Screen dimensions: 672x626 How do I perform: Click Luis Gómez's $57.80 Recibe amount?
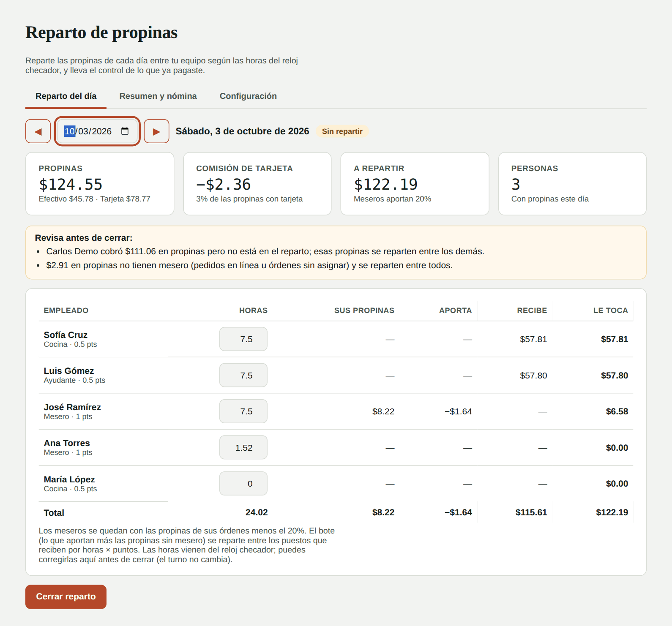533,376
